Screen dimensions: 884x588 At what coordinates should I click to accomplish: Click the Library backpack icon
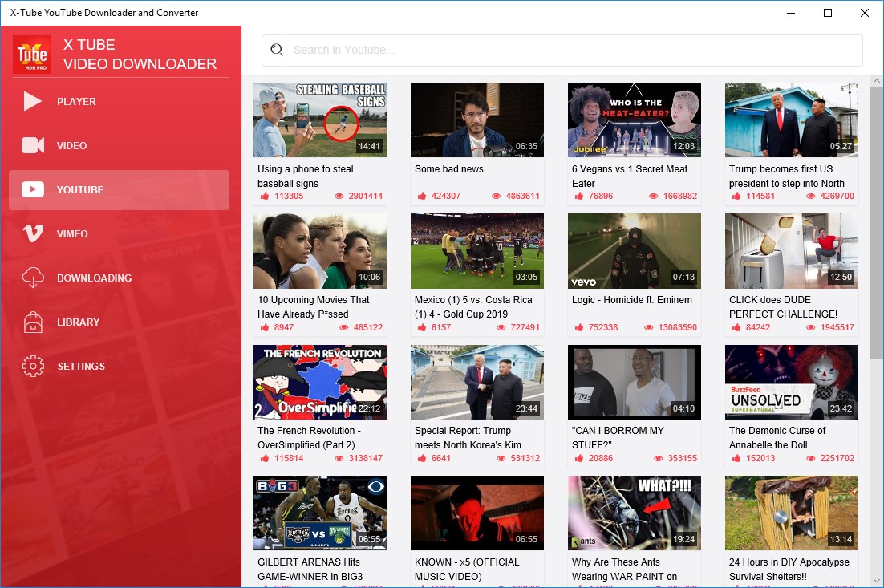point(33,322)
